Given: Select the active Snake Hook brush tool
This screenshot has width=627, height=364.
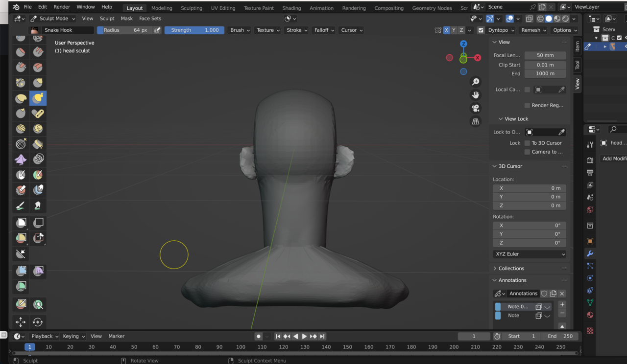Looking at the screenshot, I should tap(38, 98).
